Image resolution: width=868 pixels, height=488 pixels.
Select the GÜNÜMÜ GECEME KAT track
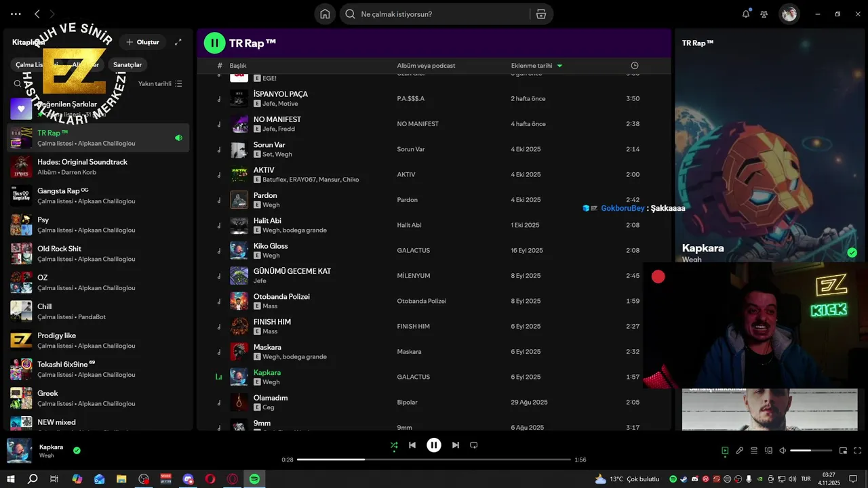(x=292, y=271)
